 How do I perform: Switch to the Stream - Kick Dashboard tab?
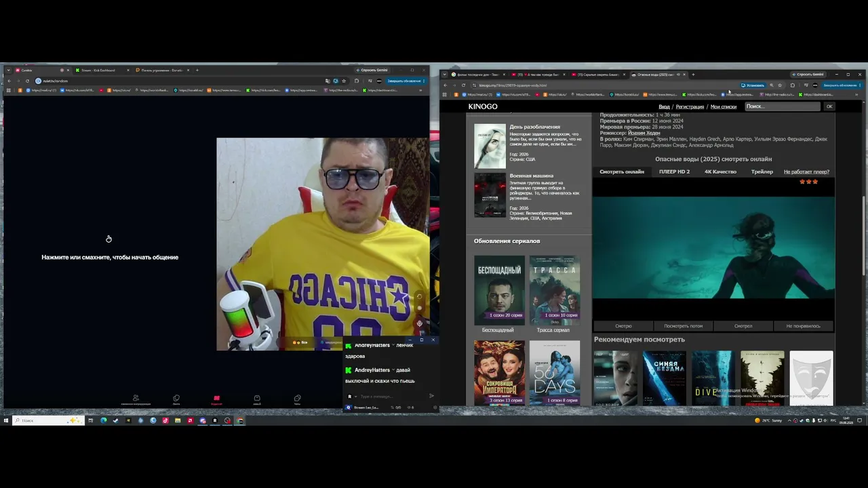(x=102, y=70)
